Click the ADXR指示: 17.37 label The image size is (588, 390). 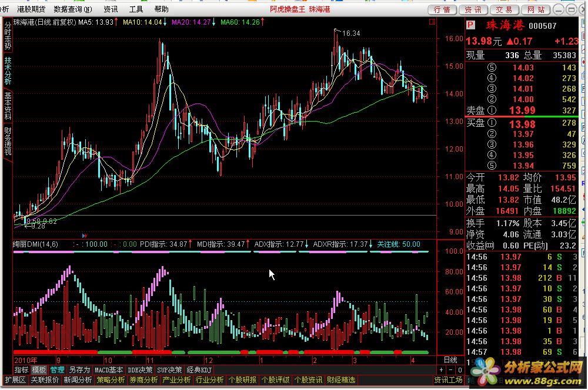(340, 244)
